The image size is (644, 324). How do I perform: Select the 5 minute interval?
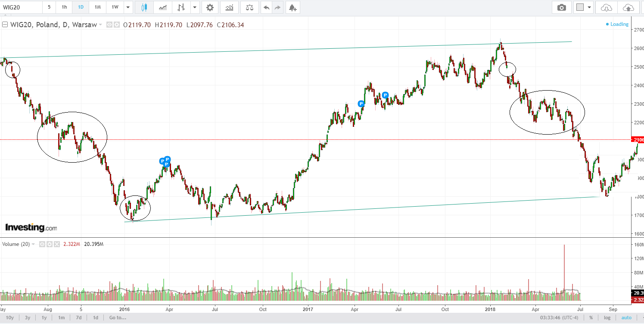pos(49,7)
